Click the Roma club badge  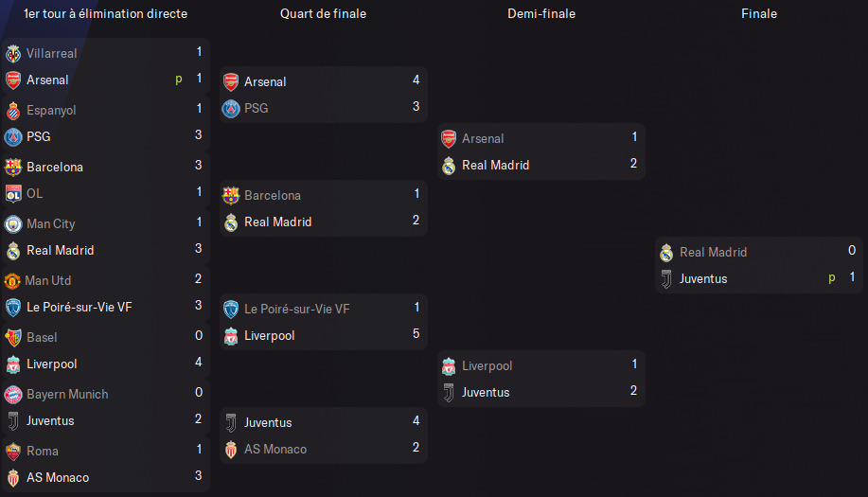point(13,452)
